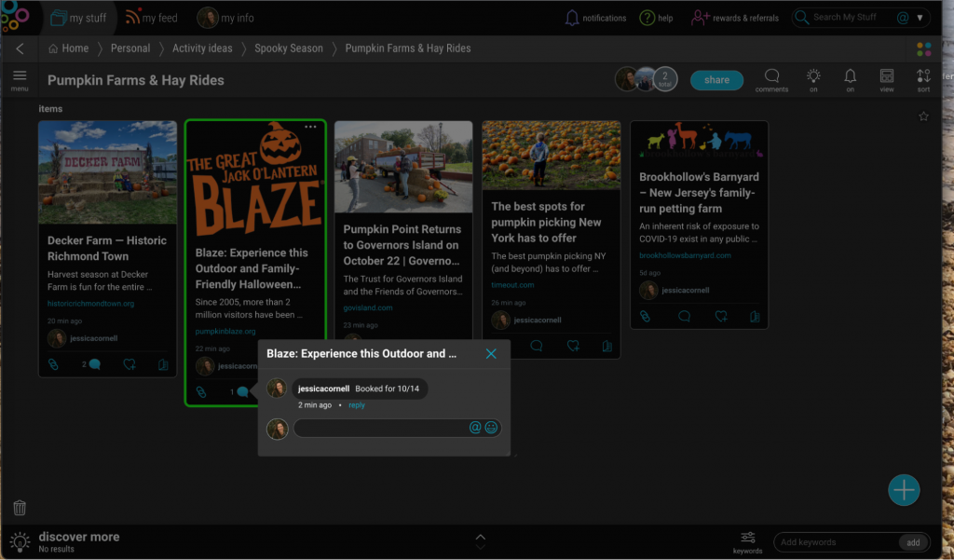Click the copy icon on Decker Farm card
This screenshot has width=954, height=560.
tap(163, 364)
